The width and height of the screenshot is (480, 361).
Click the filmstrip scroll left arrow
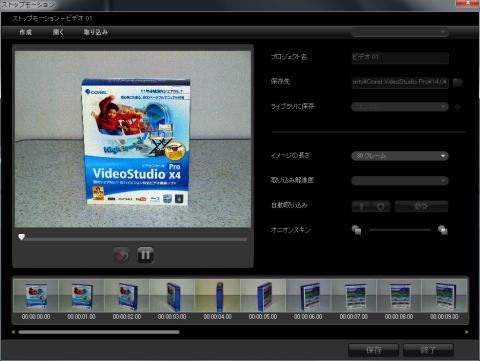point(13,332)
